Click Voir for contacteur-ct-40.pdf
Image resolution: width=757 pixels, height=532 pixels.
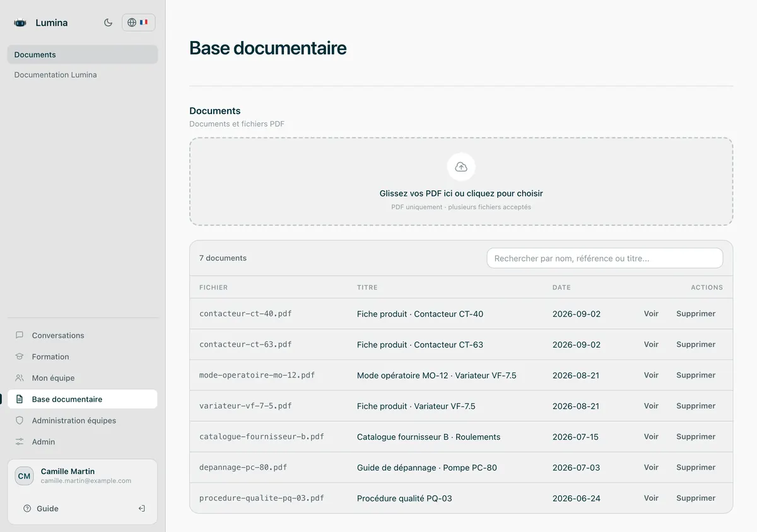pos(651,314)
